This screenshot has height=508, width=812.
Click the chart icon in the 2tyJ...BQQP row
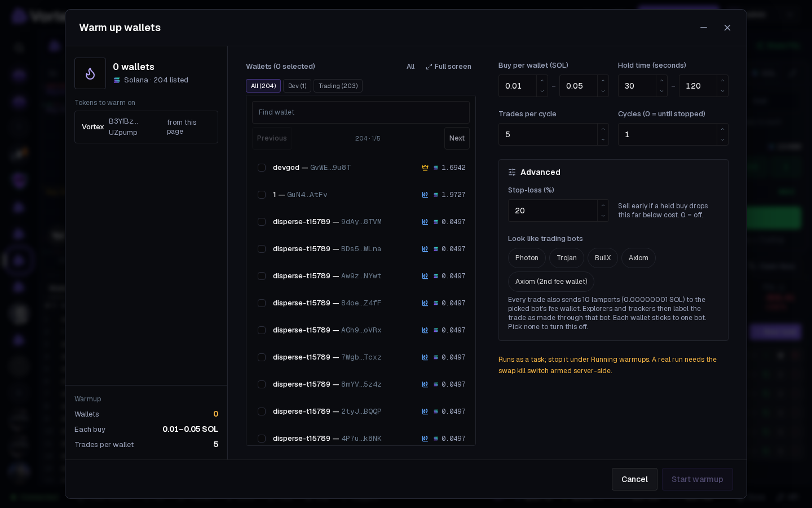pyautogui.click(x=425, y=411)
